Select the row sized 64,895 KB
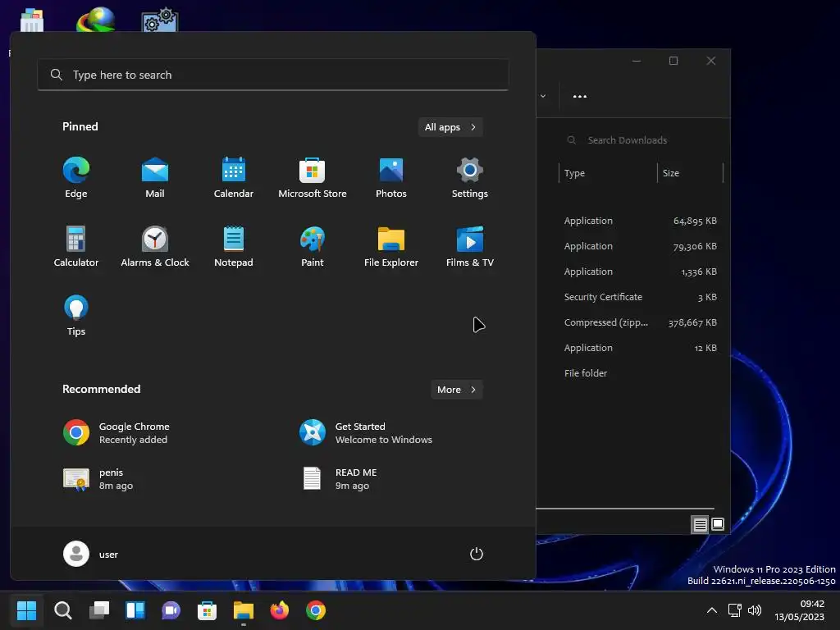The height and width of the screenshot is (630, 840). point(630,221)
